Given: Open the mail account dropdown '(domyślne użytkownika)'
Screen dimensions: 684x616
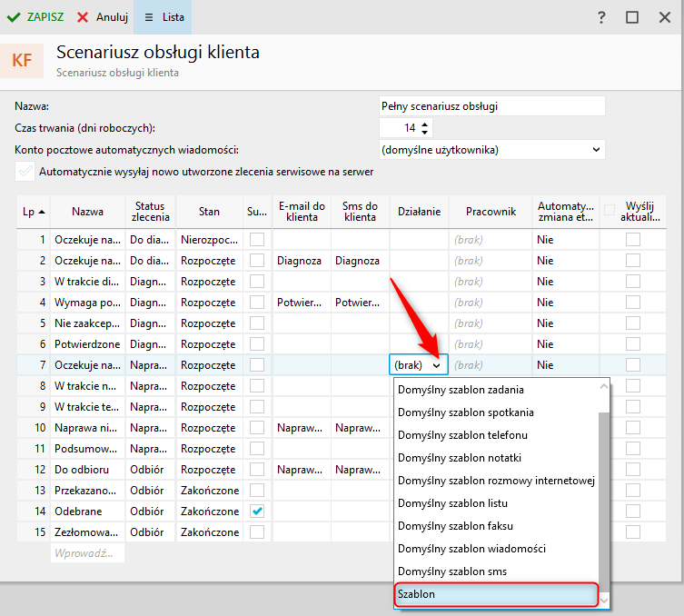Looking at the screenshot, I should coord(491,150).
